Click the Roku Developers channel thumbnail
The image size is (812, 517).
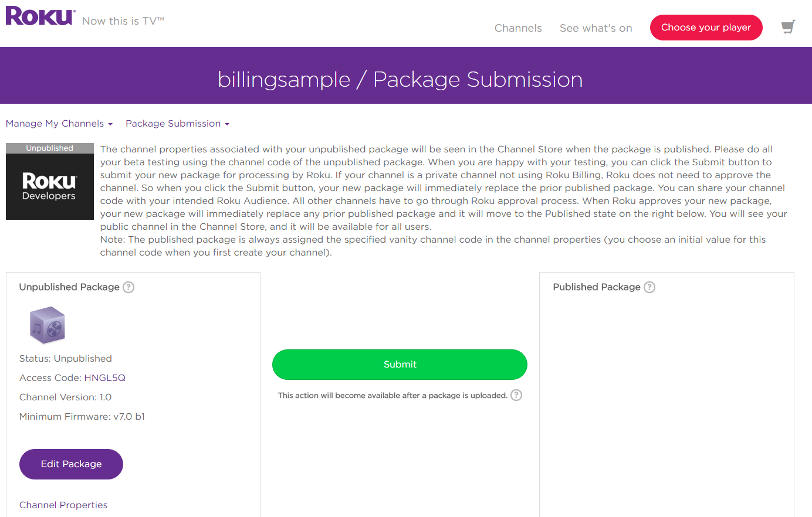pyautogui.click(x=50, y=186)
